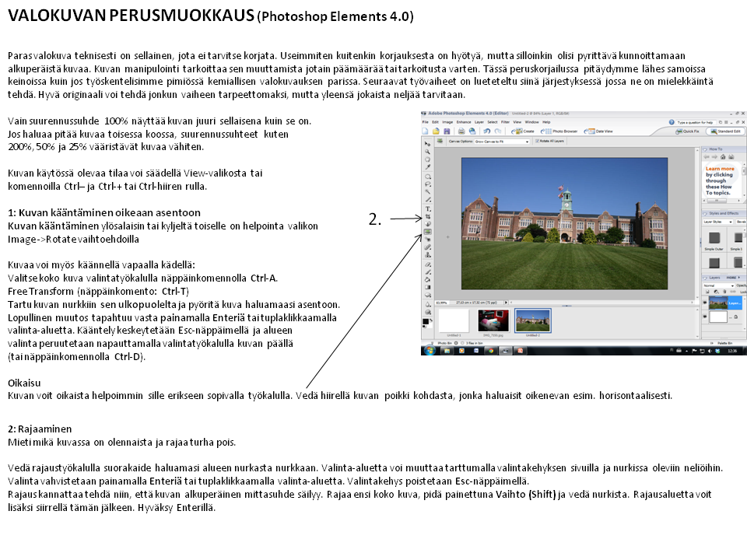
Task: Click the Windows Start button
Action: point(430,351)
